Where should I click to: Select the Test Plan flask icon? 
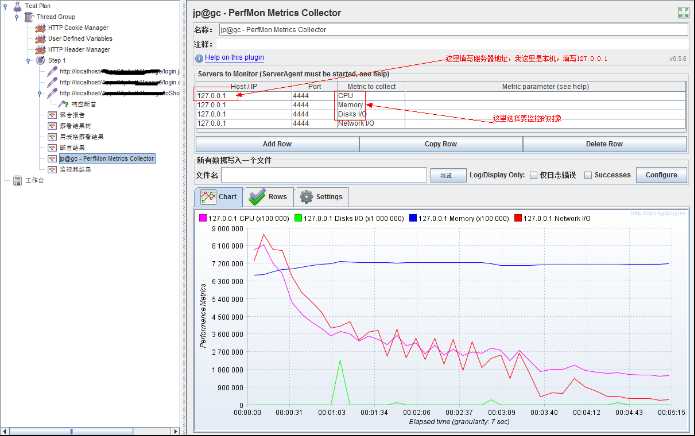[17, 6]
